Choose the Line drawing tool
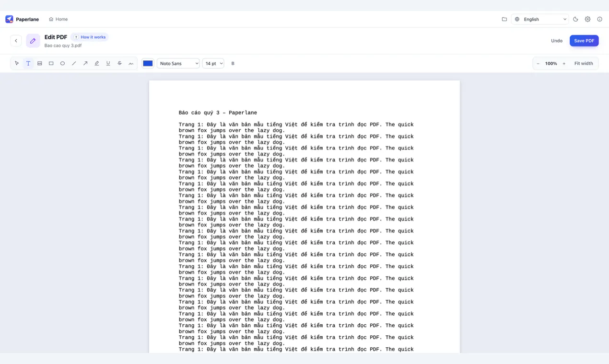Screen dimensions: 609x364 74,63
